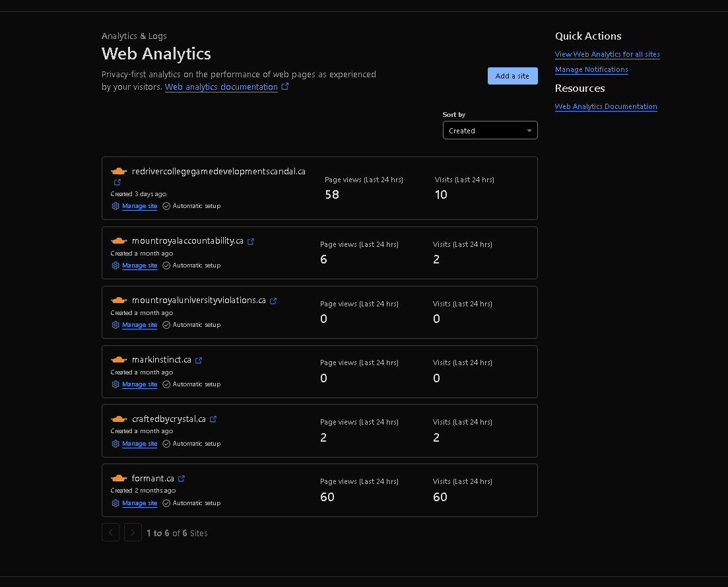This screenshot has height=587, width=728.
Task: Select the formant.ca site name
Action: click(152, 478)
